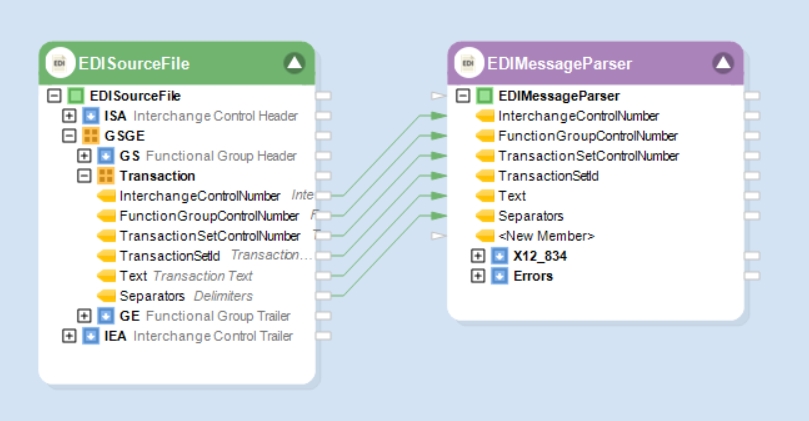809x421 pixels.
Task: Click output port of ISA row
Action: click(323, 116)
